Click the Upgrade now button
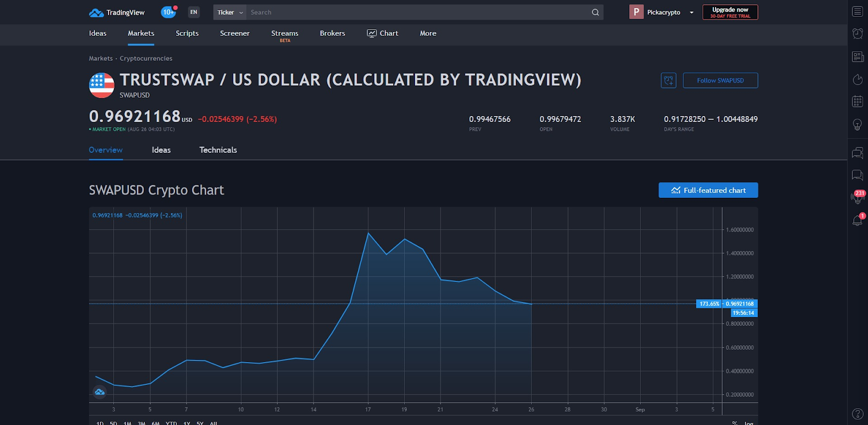The height and width of the screenshot is (425, 868). tap(730, 12)
